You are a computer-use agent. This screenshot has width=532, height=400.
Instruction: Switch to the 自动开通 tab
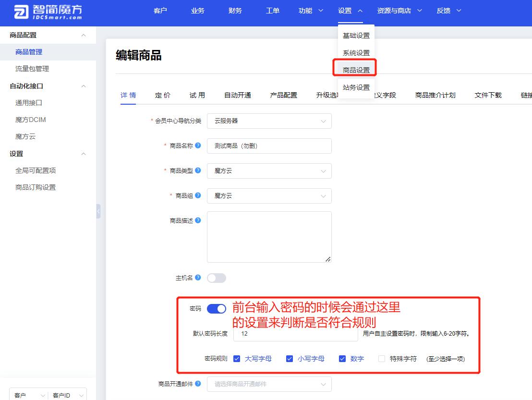238,96
